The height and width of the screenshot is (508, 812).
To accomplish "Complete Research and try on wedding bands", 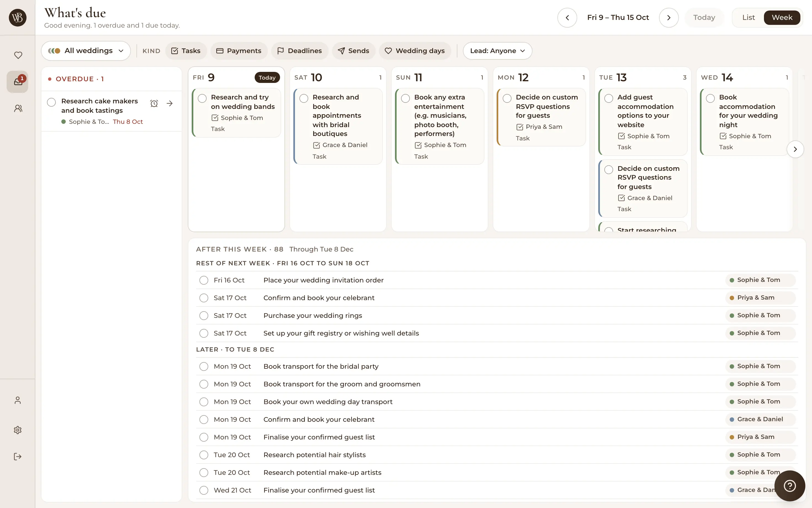I will click(x=202, y=98).
